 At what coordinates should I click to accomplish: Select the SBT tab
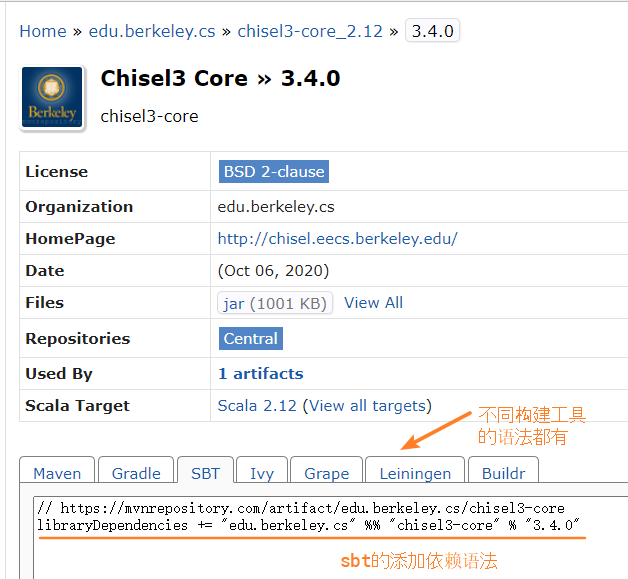(x=205, y=470)
